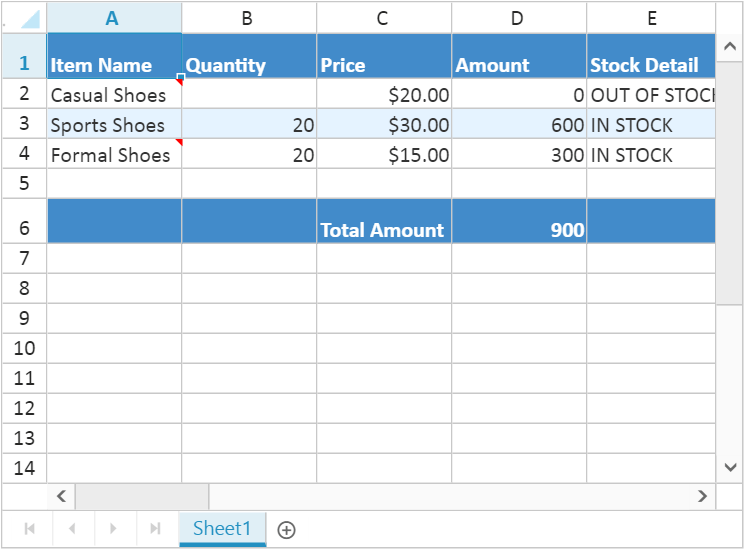Select row 3 header
This screenshot has height=549, width=745.
24,124
